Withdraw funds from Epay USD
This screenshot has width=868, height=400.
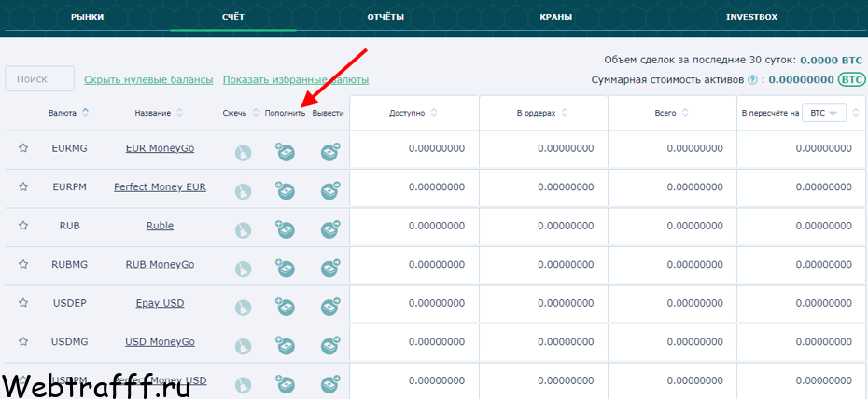point(330,307)
